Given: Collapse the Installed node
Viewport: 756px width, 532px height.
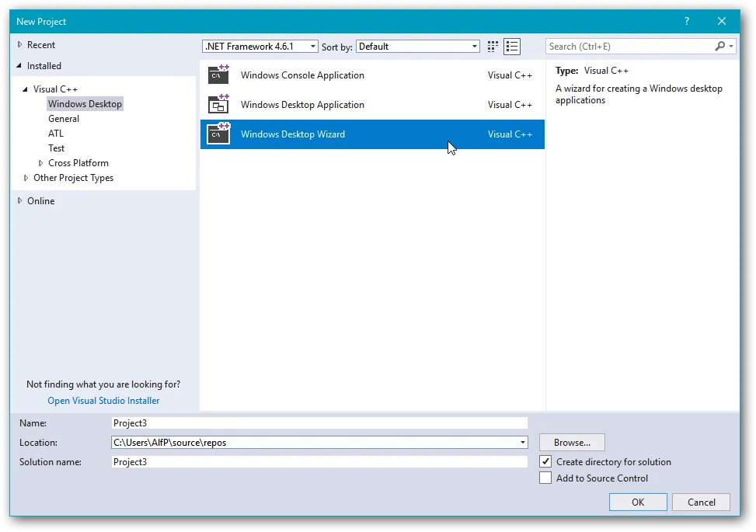Looking at the screenshot, I should pyautogui.click(x=19, y=65).
